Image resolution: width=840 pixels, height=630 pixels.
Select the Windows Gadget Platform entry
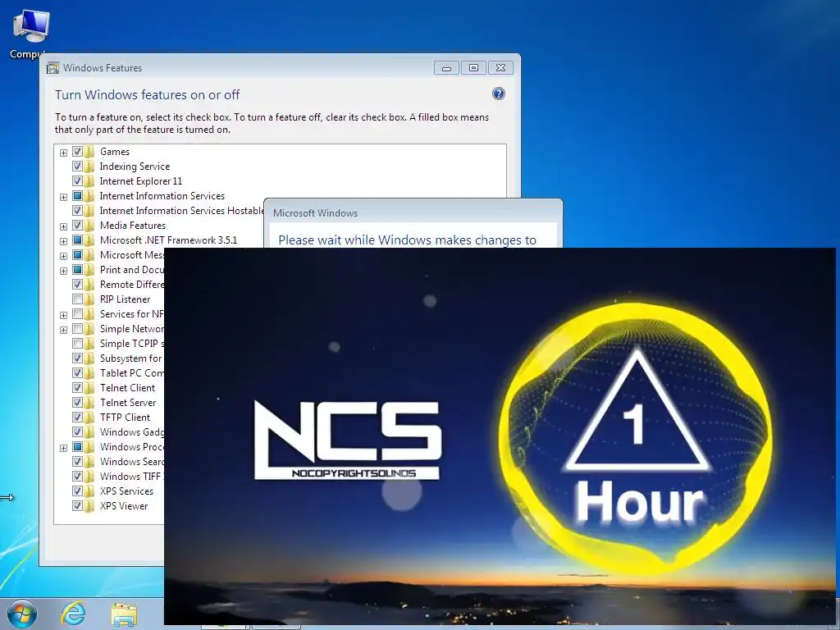(131, 431)
